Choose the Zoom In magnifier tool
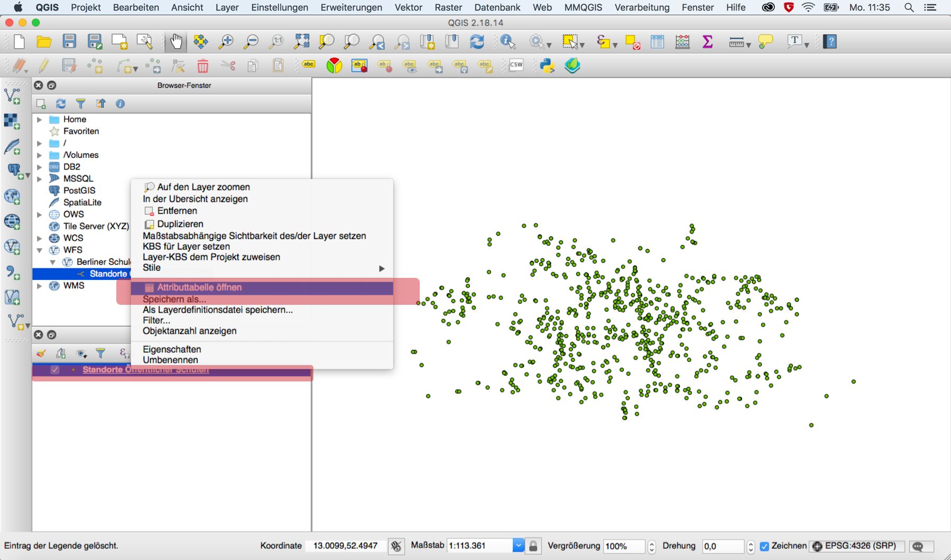951x560 pixels. click(226, 42)
